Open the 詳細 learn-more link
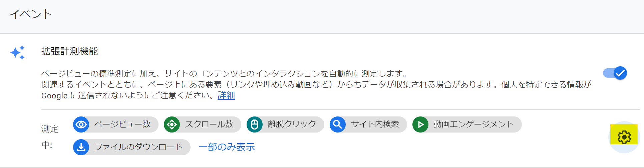This screenshot has height=168, width=644. click(226, 95)
